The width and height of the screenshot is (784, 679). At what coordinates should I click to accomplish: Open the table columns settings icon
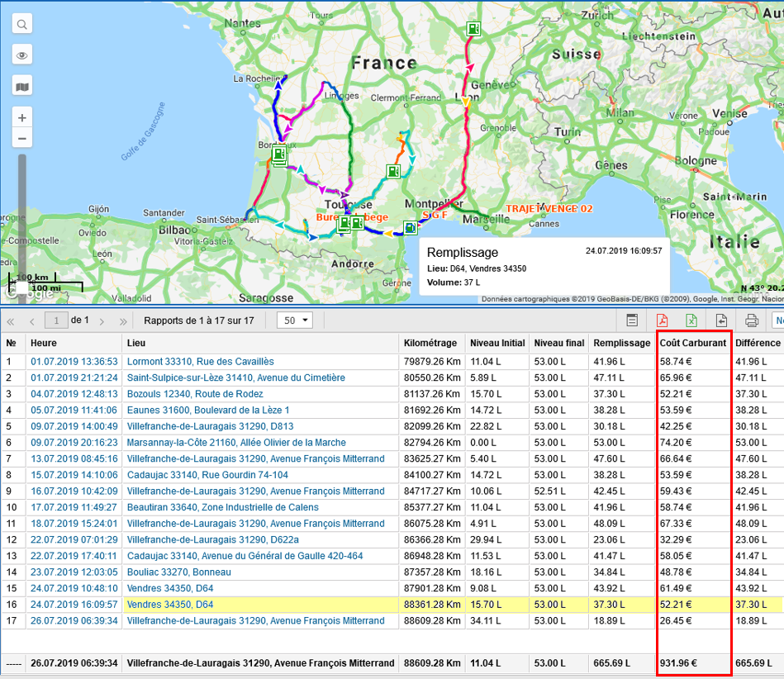click(632, 321)
